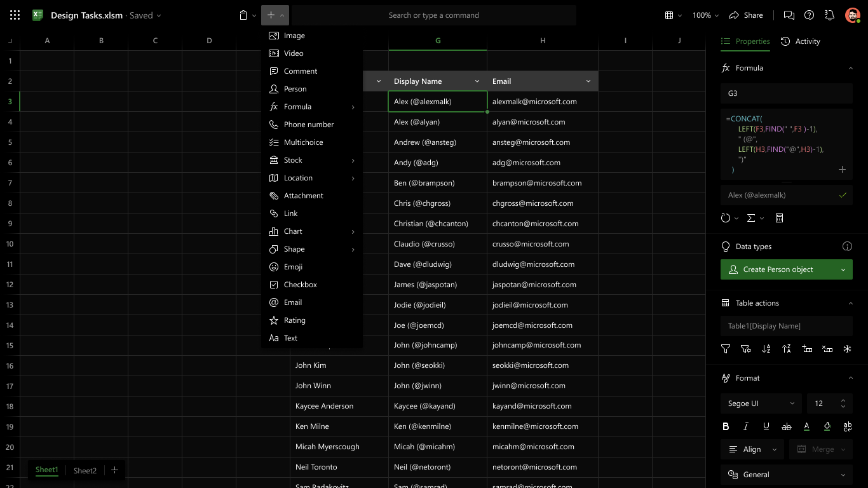Open the Location submenu

pyautogui.click(x=312, y=178)
